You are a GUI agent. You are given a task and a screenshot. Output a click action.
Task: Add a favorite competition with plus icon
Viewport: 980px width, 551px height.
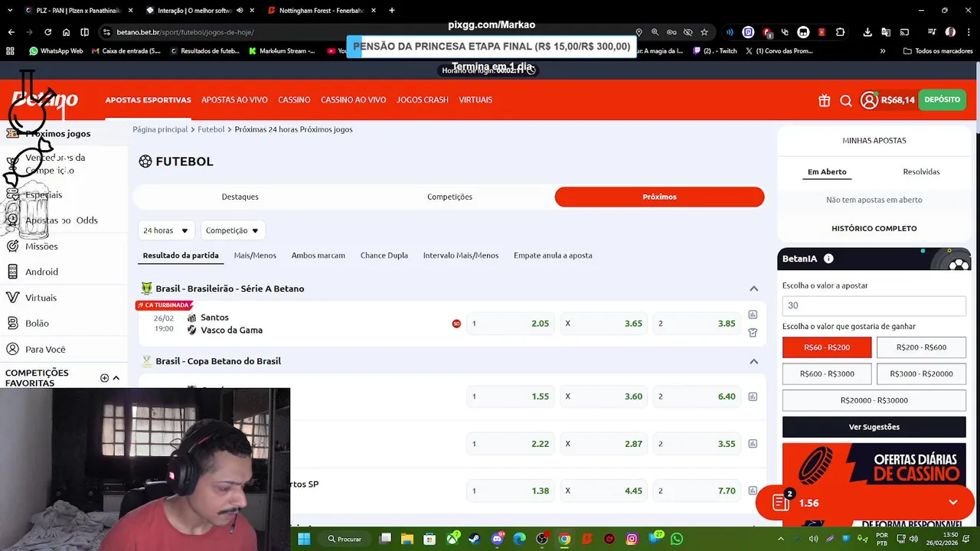[x=104, y=378]
